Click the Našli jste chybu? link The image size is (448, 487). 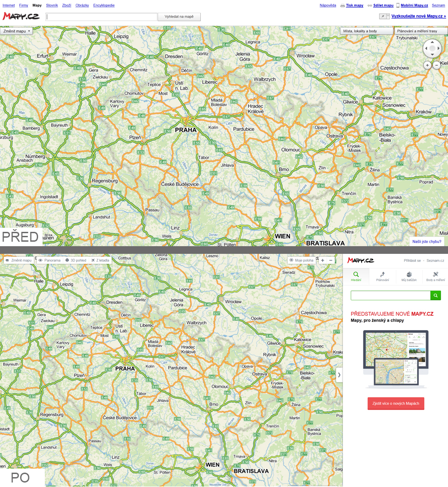[x=426, y=241]
